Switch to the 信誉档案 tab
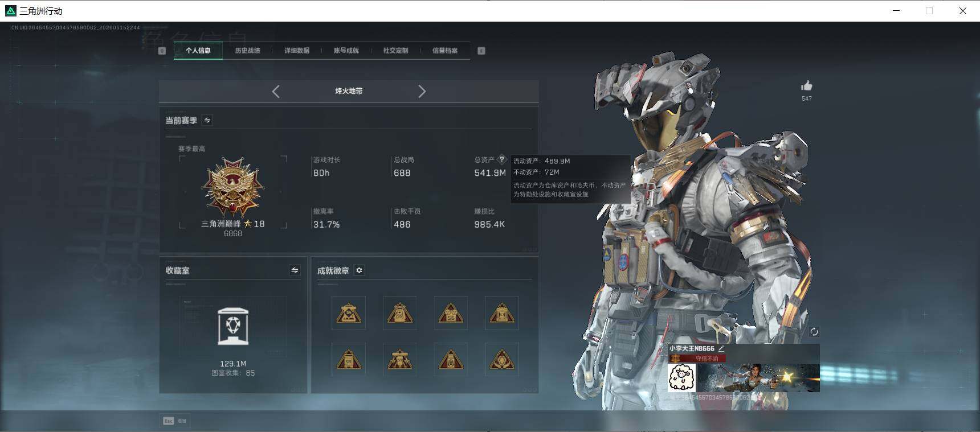This screenshot has width=980, height=432. coord(445,51)
